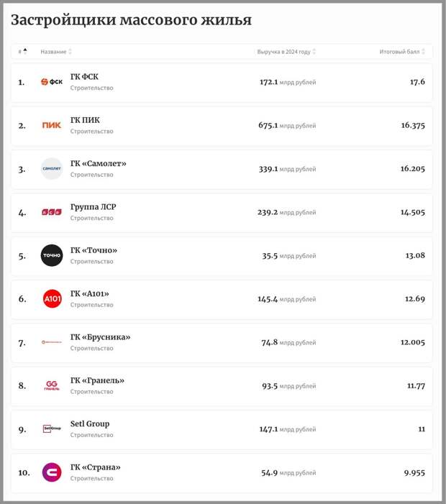Click the Гранель GG logo

[52, 385]
